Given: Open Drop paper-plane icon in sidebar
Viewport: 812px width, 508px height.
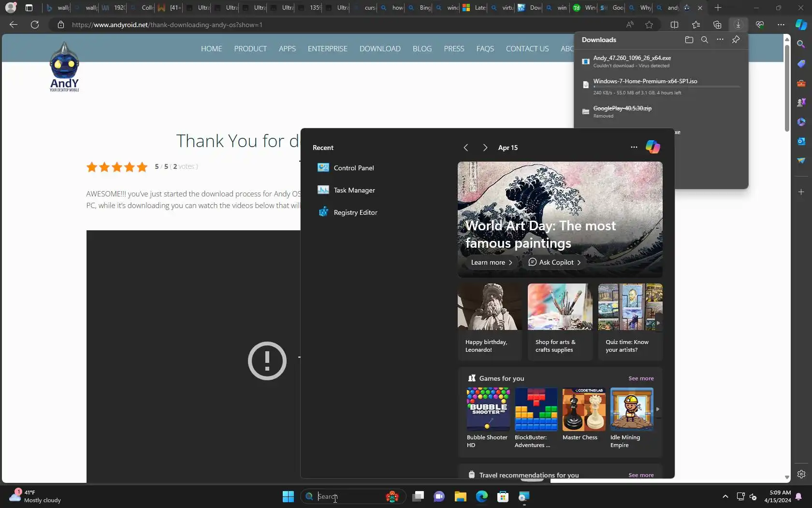Looking at the screenshot, I should [801, 161].
